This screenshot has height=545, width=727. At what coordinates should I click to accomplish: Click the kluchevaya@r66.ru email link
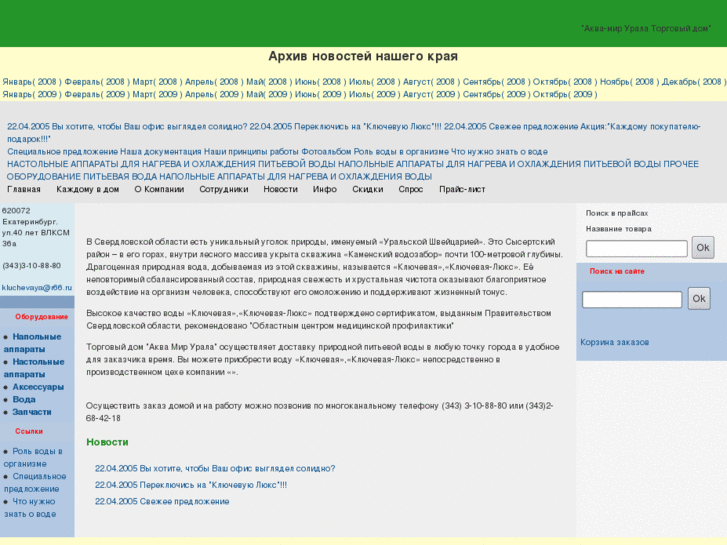coord(37,287)
